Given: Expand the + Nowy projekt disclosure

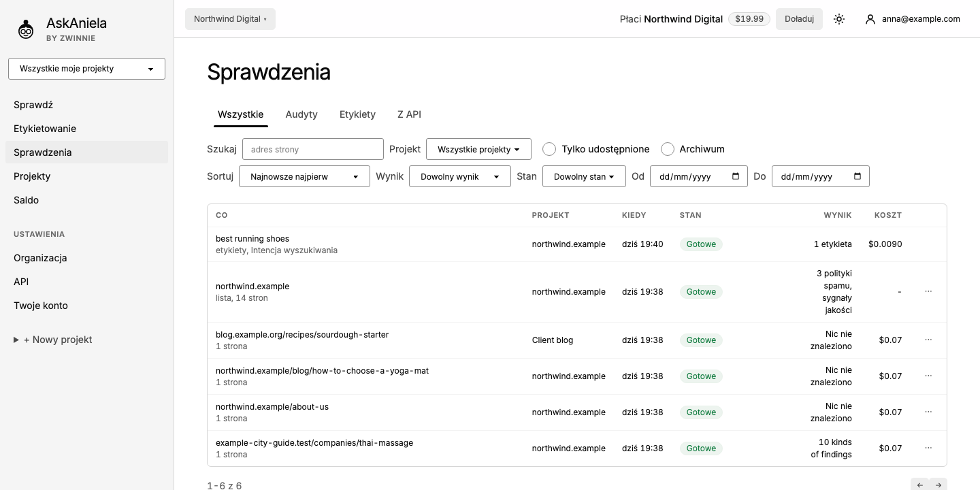Looking at the screenshot, I should click(53, 340).
